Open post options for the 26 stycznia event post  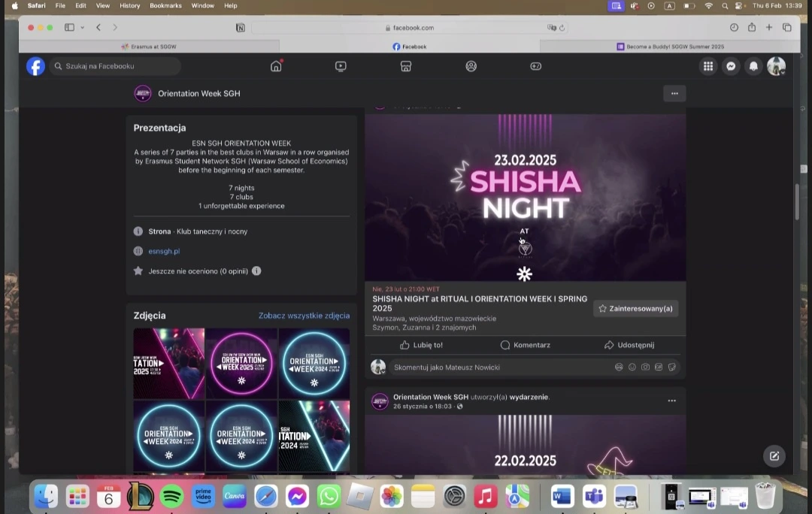[671, 401]
